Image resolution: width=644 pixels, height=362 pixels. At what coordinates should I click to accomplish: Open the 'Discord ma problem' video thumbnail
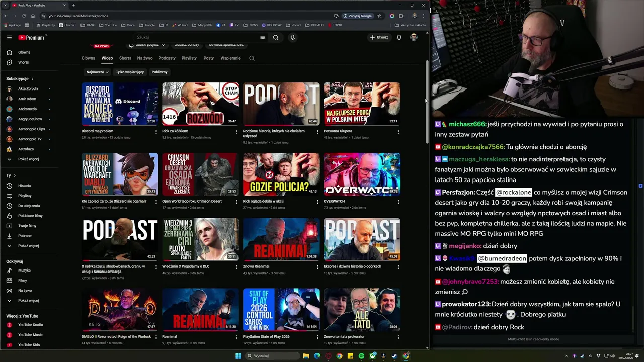[x=120, y=104]
